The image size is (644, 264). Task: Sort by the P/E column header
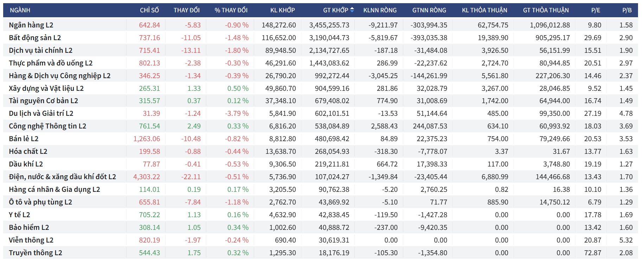tap(595, 10)
